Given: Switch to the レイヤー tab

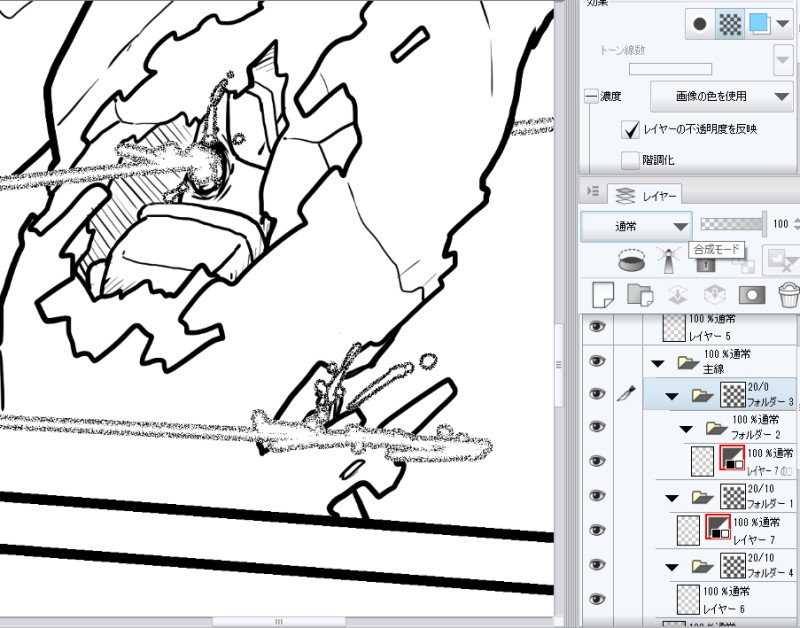Looking at the screenshot, I should pyautogui.click(x=645, y=195).
